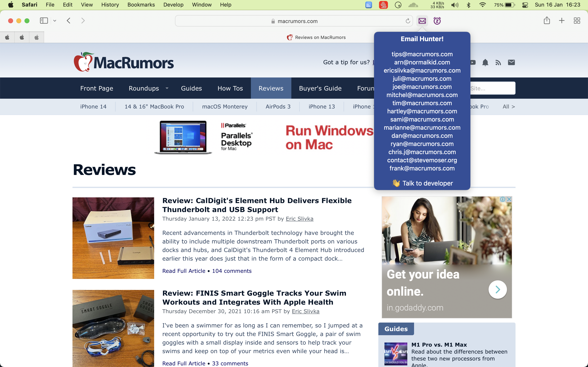Click the alarm clock extension icon

[437, 21]
